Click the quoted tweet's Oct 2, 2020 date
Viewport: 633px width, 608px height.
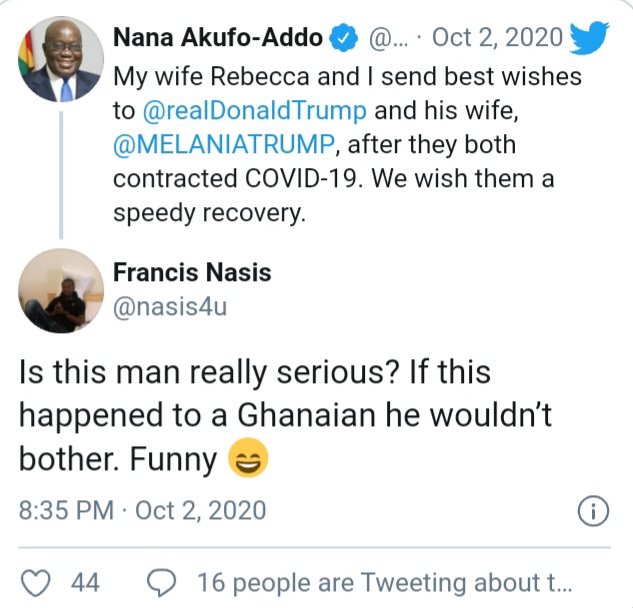tap(495, 40)
